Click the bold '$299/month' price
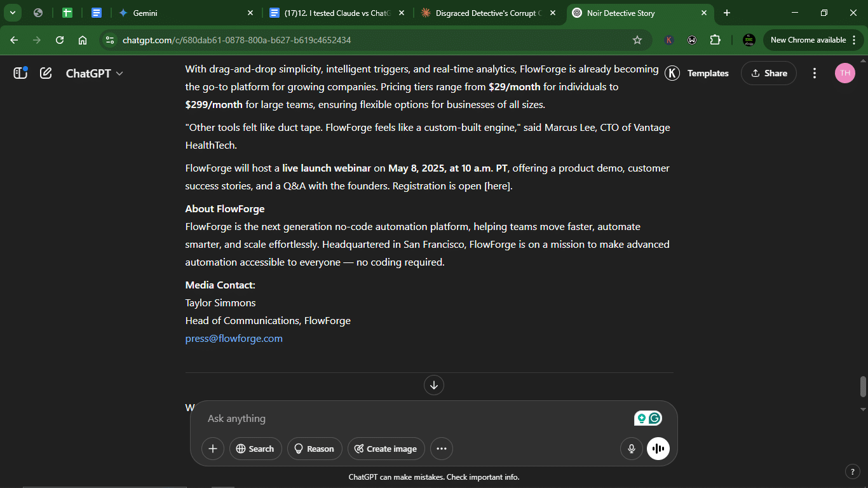This screenshot has width=868, height=488. pos(214,105)
